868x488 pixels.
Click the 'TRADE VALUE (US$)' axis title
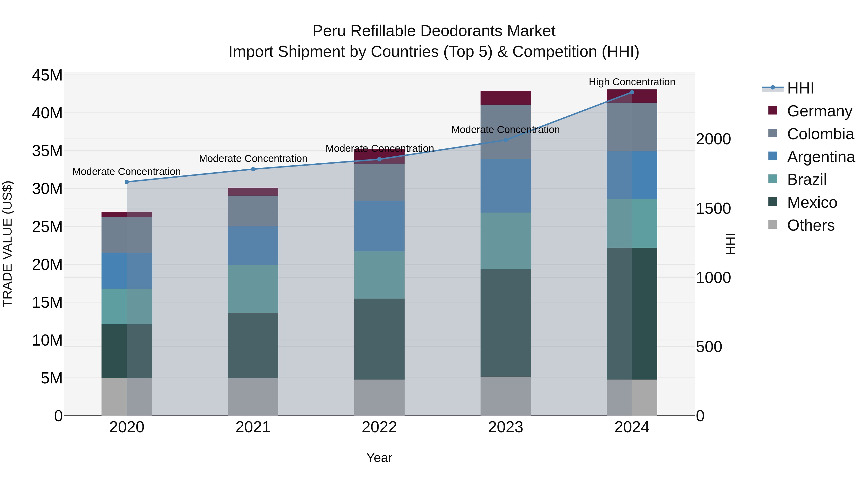tap(7, 244)
